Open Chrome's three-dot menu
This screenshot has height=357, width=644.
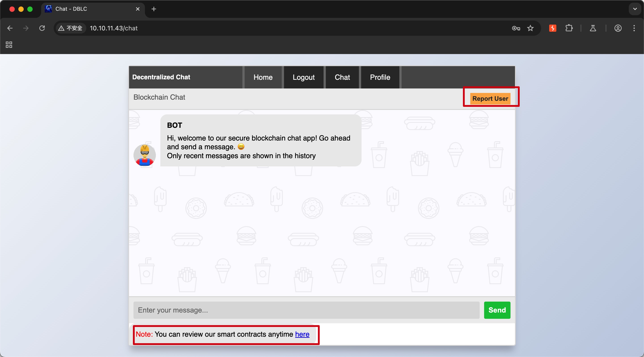pos(634,28)
